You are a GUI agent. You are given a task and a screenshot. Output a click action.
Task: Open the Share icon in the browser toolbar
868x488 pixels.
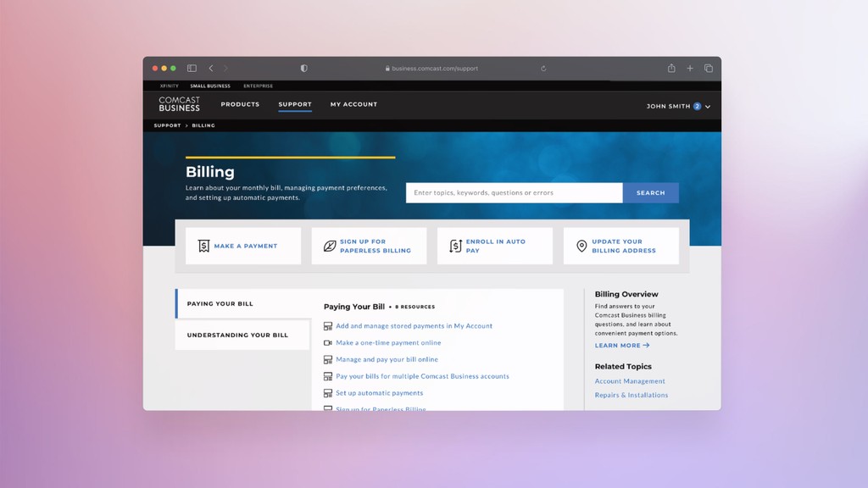point(671,68)
